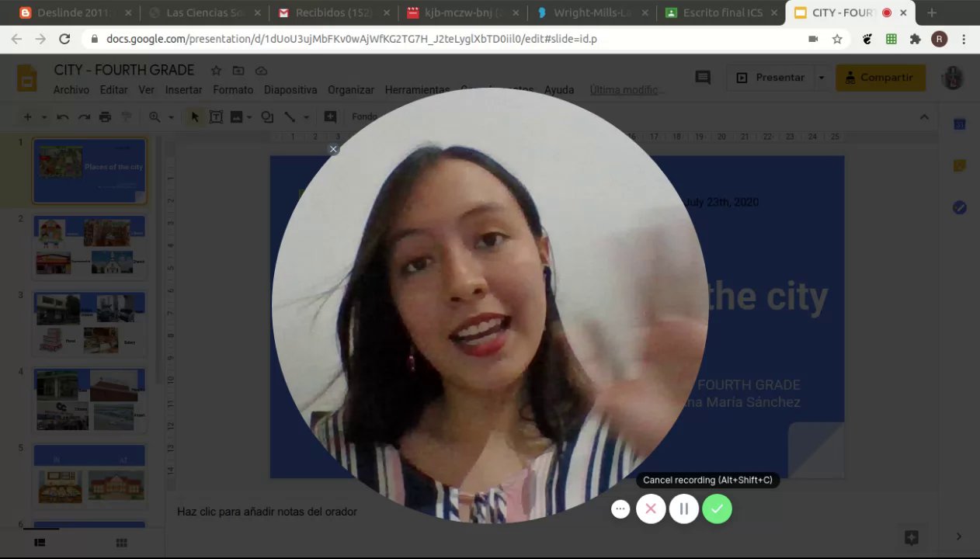Expand Presentar options dropdown arrow
Image resolution: width=980 pixels, height=559 pixels.
point(821,78)
